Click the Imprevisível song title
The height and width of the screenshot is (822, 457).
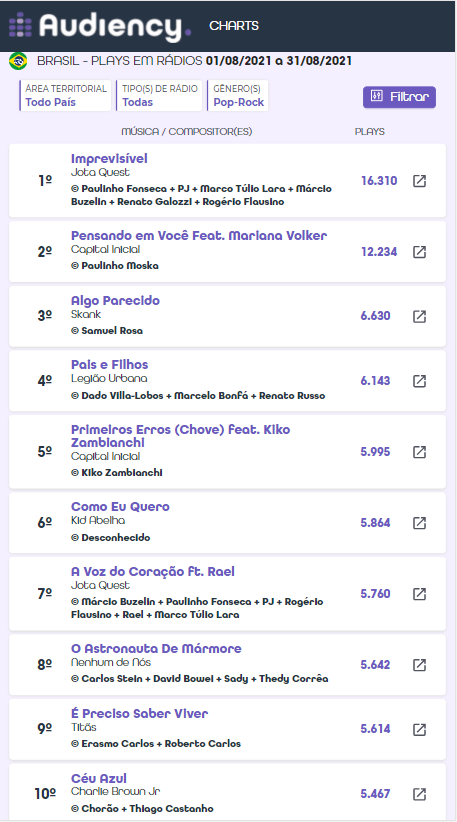point(109,158)
